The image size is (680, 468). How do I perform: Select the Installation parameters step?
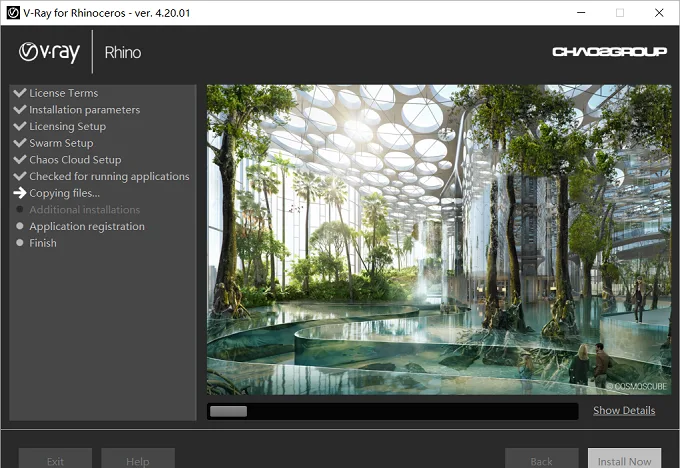pyautogui.click(x=85, y=110)
